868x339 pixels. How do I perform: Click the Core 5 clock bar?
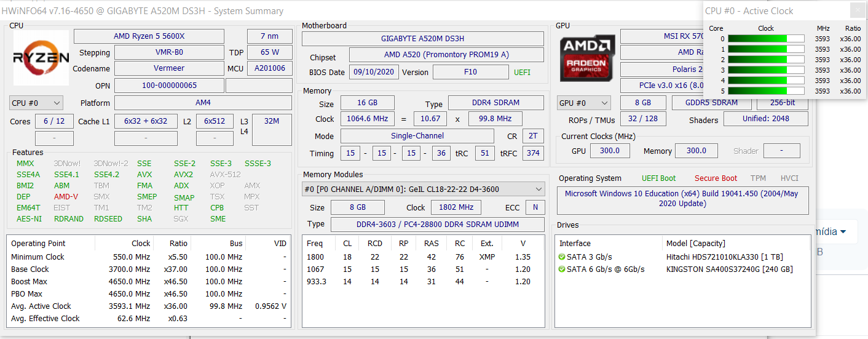point(766,91)
